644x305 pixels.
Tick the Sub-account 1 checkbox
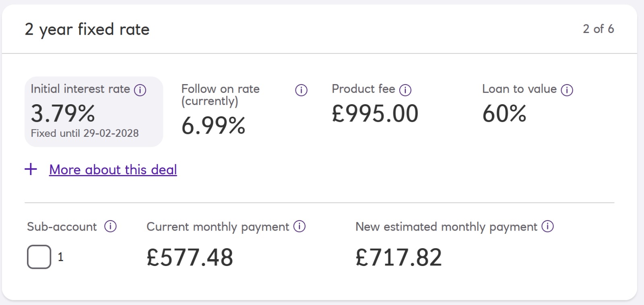tap(39, 257)
